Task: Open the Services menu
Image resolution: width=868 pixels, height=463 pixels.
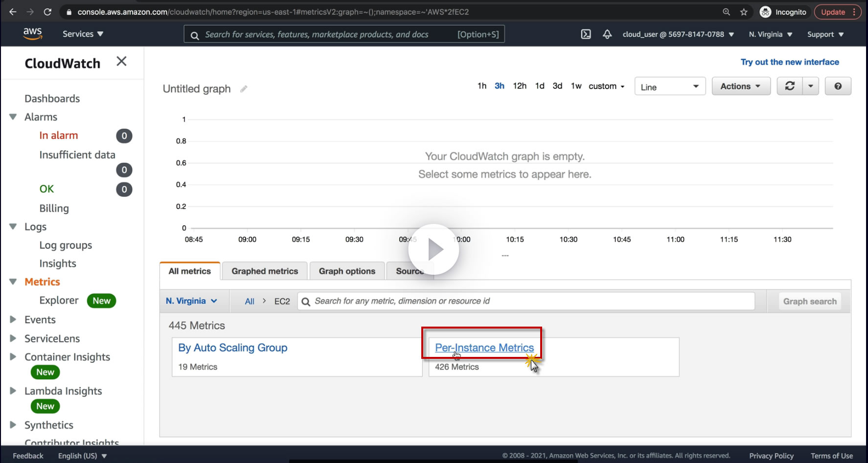Action: tap(83, 34)
